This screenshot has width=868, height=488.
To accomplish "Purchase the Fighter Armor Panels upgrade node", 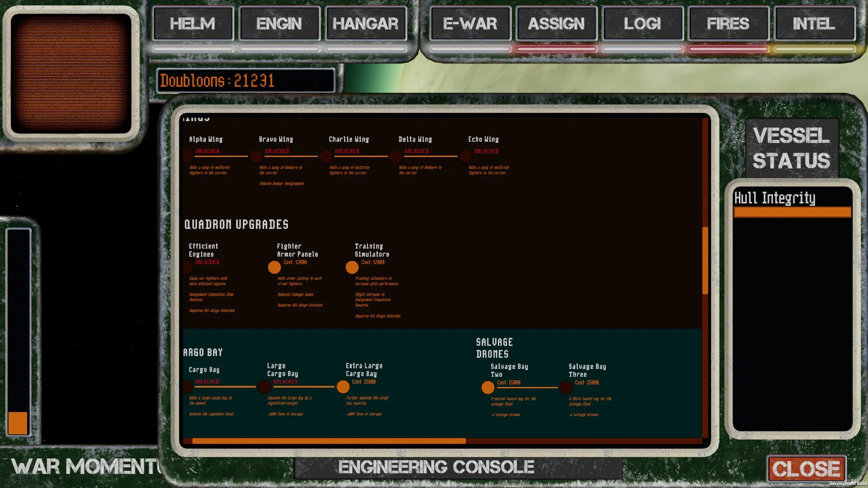I will 274,267.
